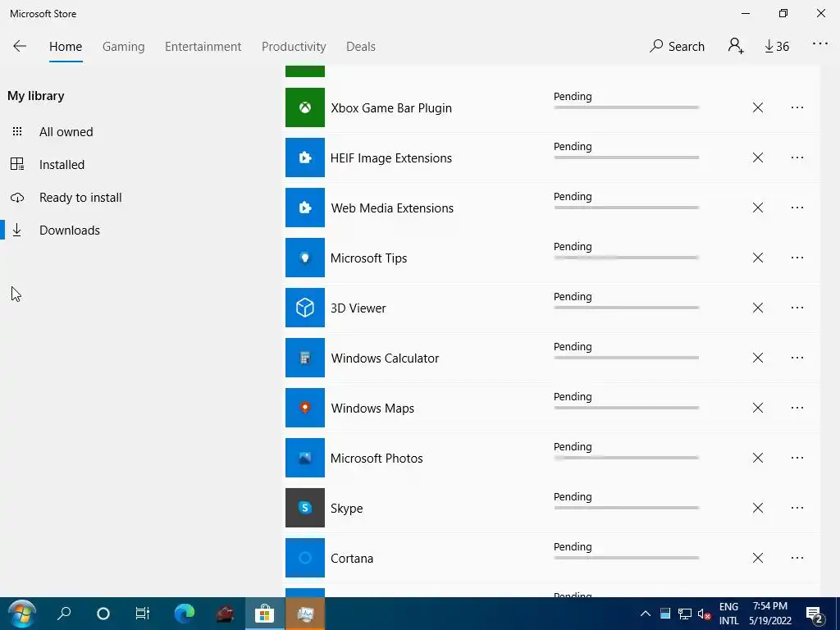Click the Microsoft Photos icon
Image resolution: width=840 pixels, height=630 pixels.
[x=305, y=458]
